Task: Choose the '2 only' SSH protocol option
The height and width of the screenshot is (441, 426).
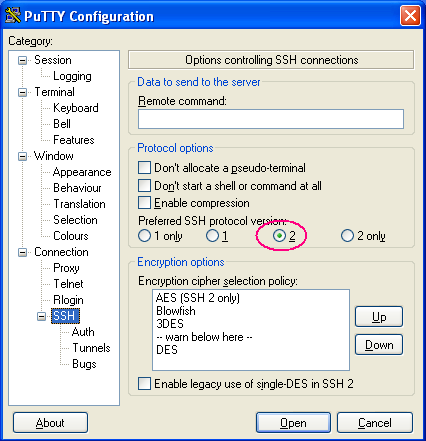Action: tap(347, 236)
